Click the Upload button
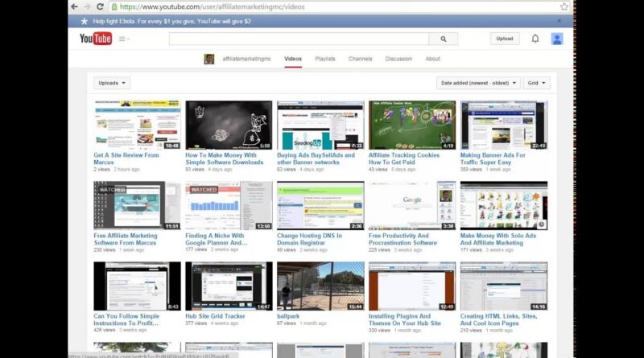The width and height of the screenshot is (644, 358). click(x=505, y=39)
